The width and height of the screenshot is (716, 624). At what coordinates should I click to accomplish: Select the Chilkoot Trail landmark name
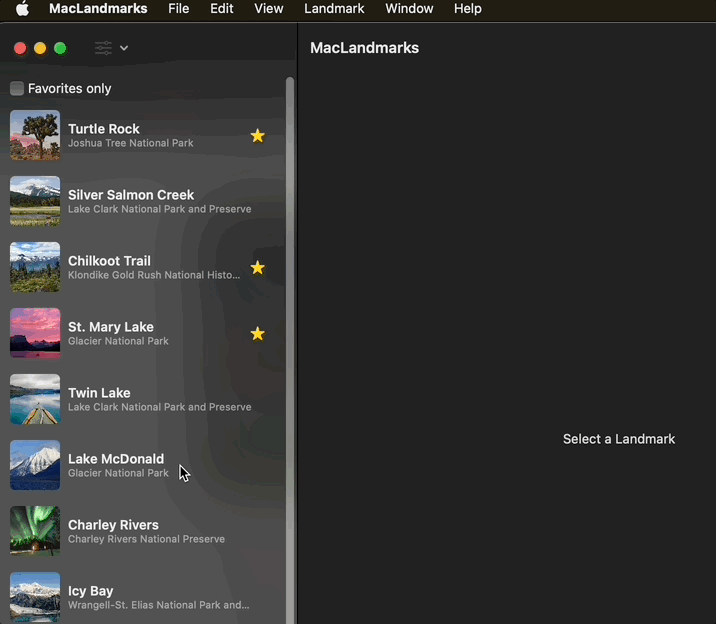tap(109, 261)
